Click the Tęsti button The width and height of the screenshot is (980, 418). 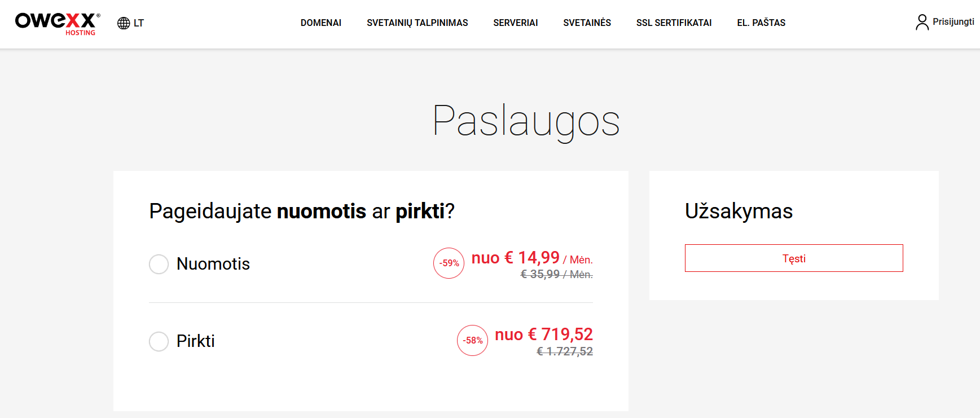[x=794, y=258]
